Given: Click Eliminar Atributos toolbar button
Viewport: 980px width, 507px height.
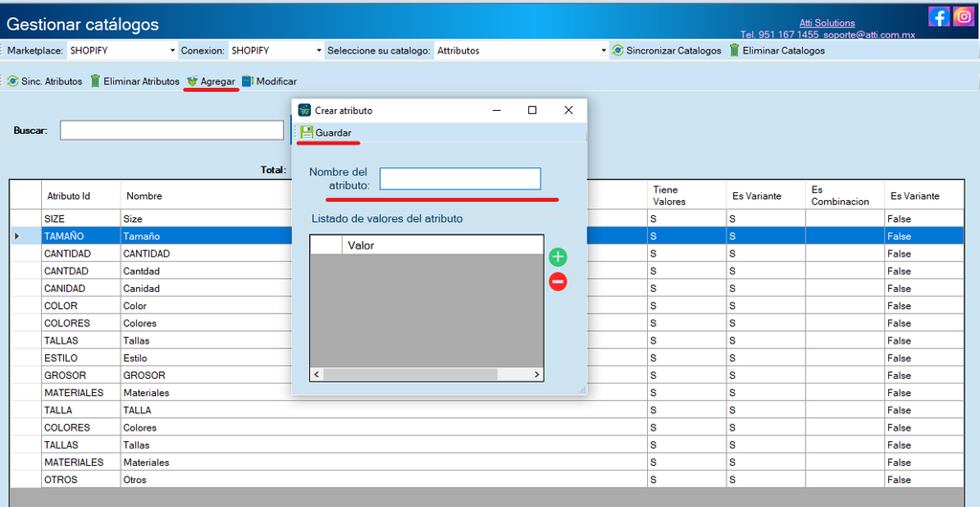Looking at the screenshot, I should pyautogui.click(x=134, y=81).
